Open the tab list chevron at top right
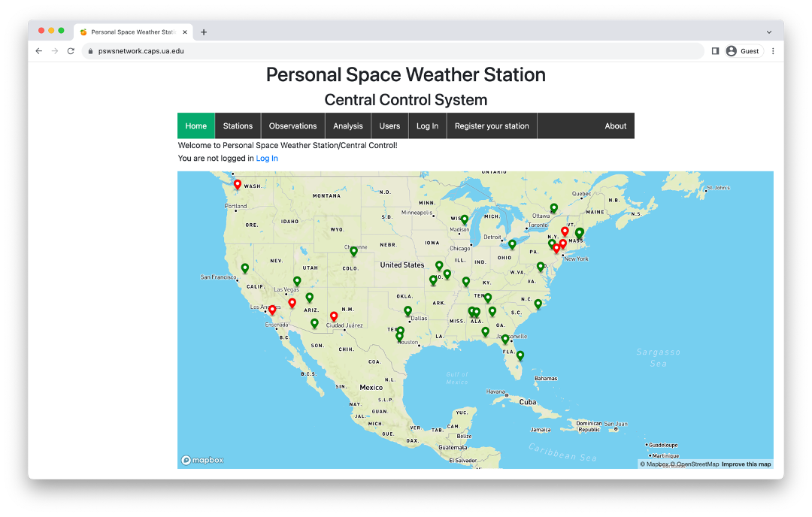 tap(768, 31)
